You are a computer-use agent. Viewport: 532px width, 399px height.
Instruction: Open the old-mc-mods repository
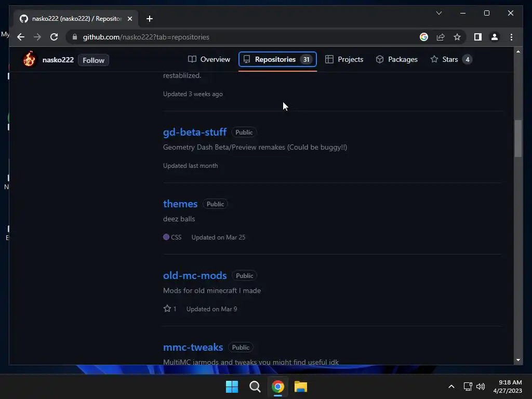point(195,275)
